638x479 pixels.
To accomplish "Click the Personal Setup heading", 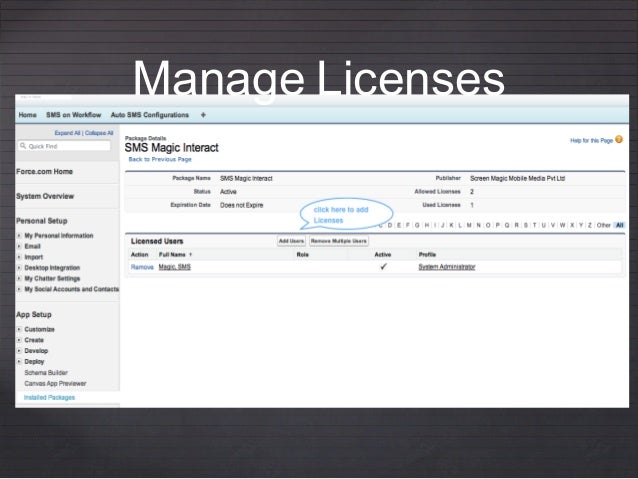I will [42, 221].
